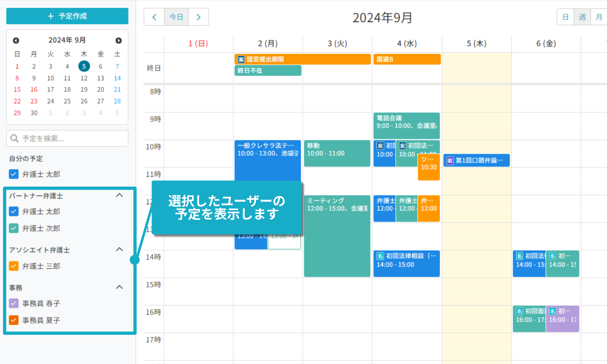Open the 認否提出期限 all-day event
Viewport: 607px width, 364px height.
(303, 59)
